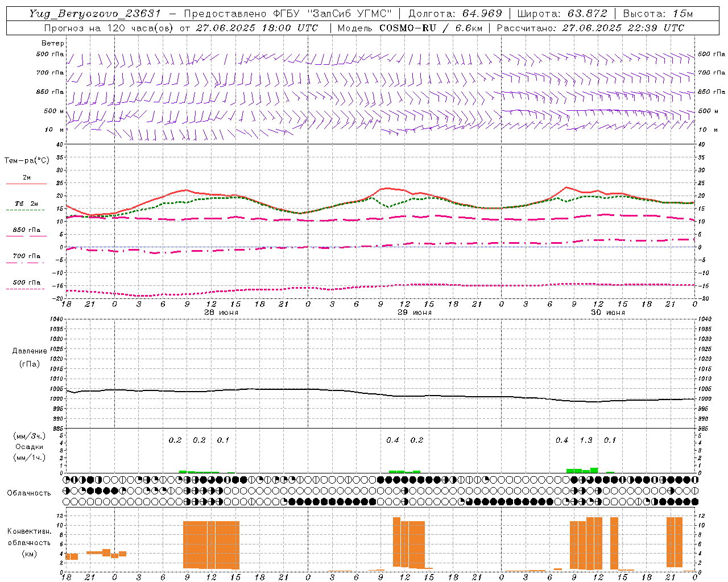Click the Конвективн. convective cloud label
The width and height of the screenshot is (728, 582).
point(29,531)
